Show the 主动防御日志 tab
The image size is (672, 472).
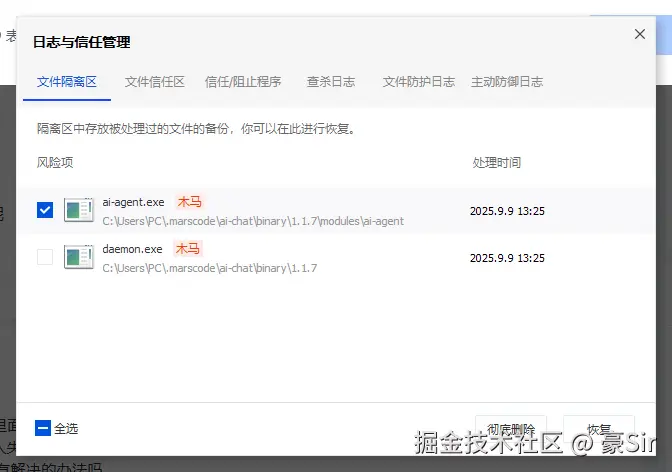(507, 82)
